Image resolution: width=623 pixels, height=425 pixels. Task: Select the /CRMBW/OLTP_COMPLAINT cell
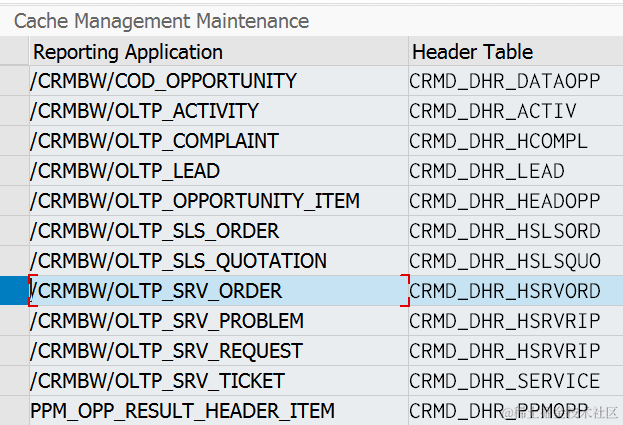pos(219,141)
